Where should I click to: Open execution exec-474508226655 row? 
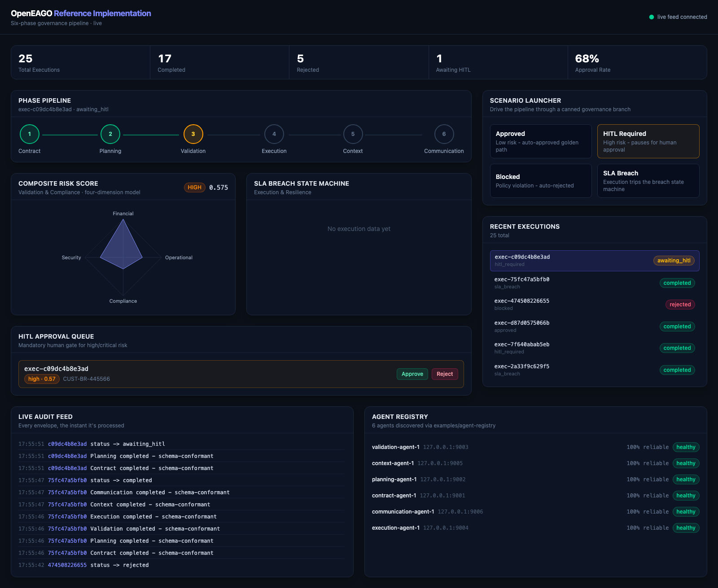[595, 304]
